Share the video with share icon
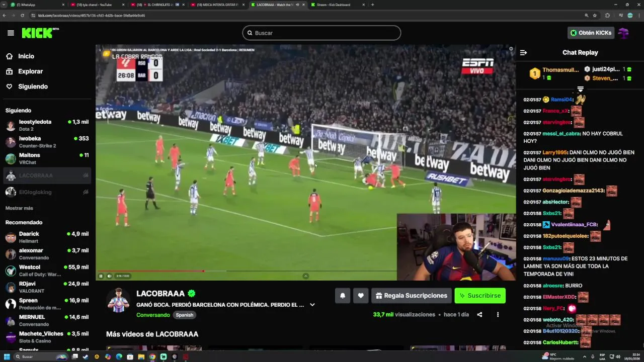The height and width of the screenshot is (362, 644). (x=479, y=315)
